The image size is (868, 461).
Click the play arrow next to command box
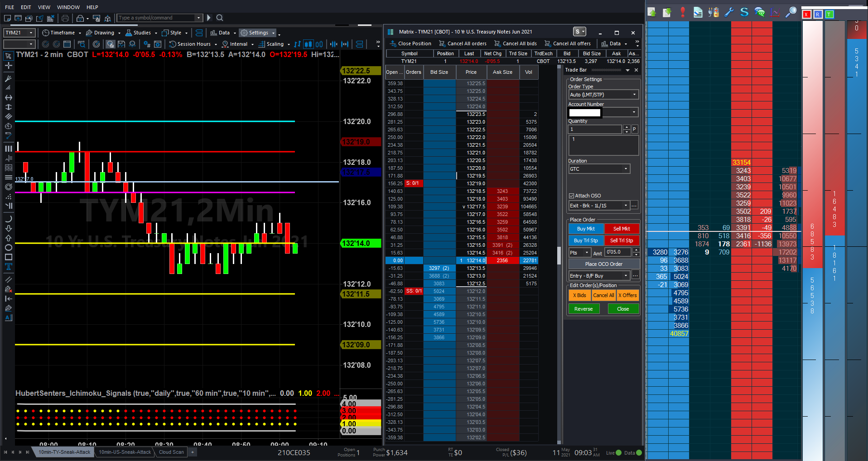(209, 18)
